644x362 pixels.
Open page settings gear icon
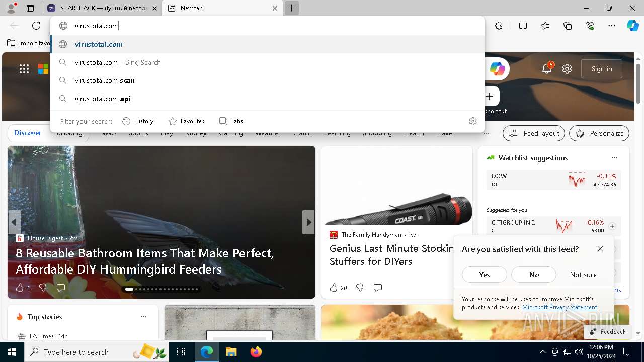click(567, 69)
